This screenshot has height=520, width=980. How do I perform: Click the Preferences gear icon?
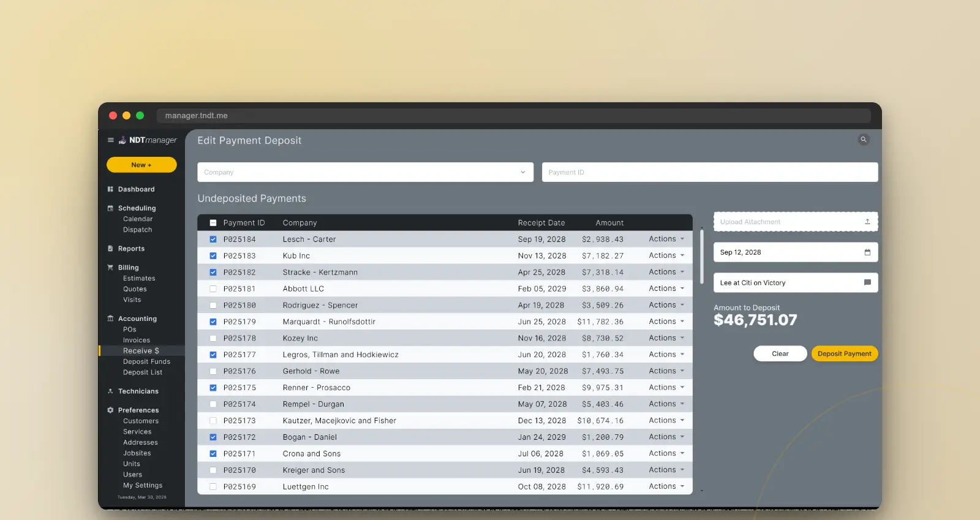(110, 410)
